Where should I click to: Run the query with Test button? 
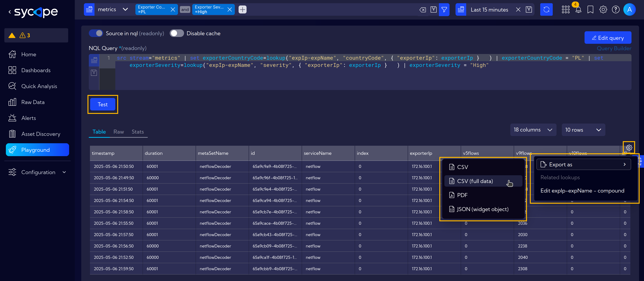click(x=102, y=104)
